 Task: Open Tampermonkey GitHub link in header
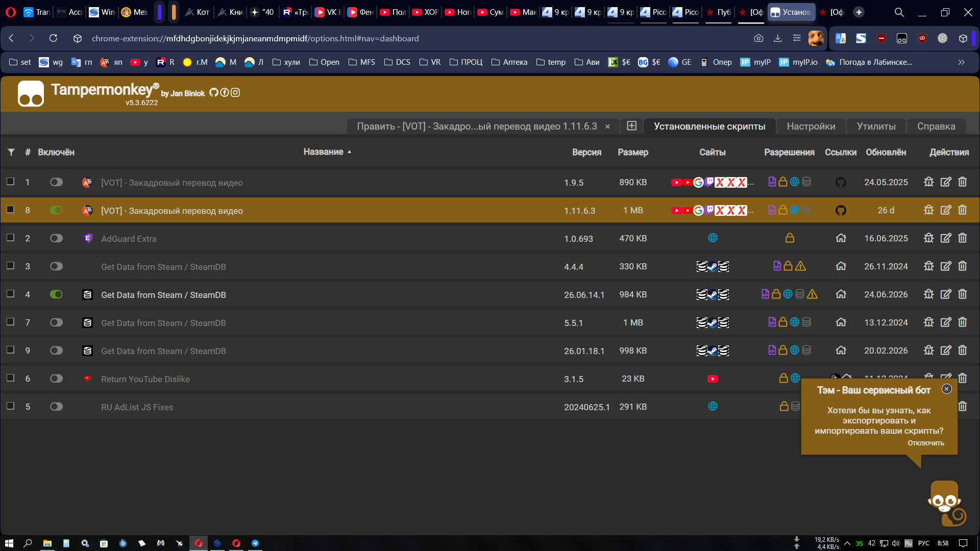click(x=214, y=92)
